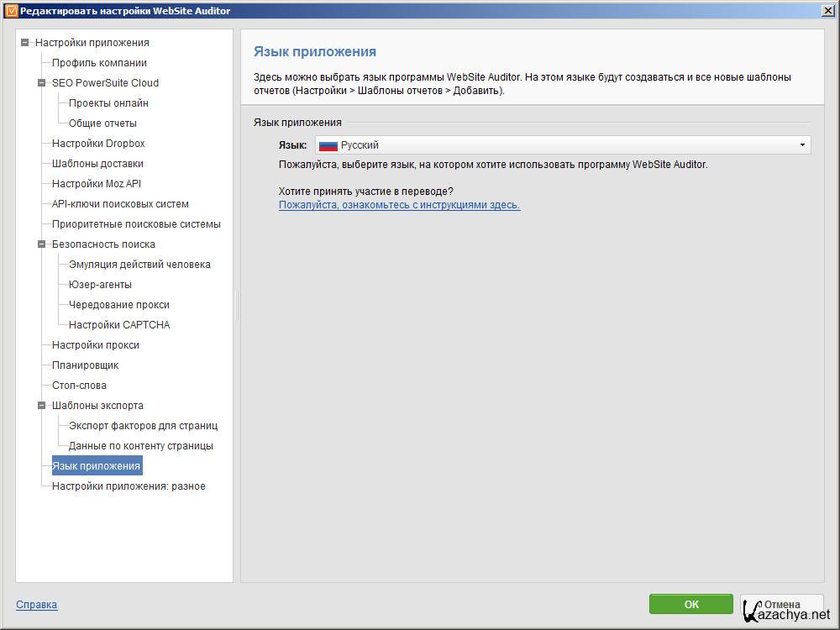Select Настройки приложения: разное item
Viewport: 840px width, 630px height.
pyautogui.click(x=129, y=486)
